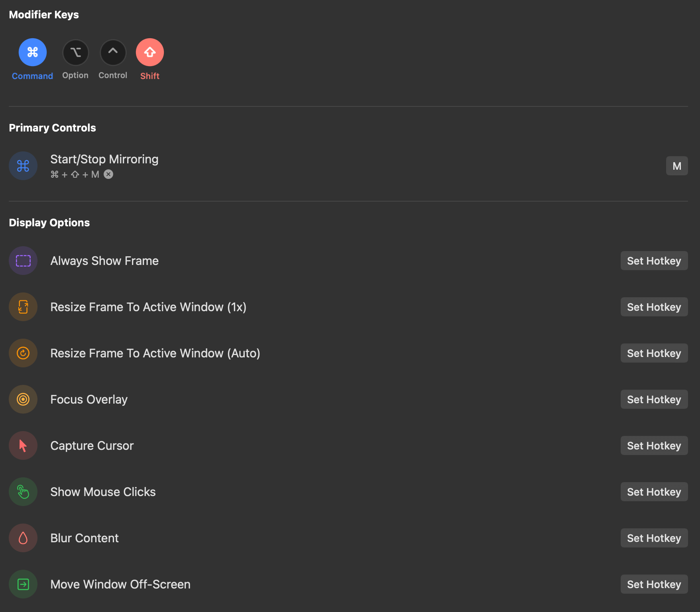Click the Blur Content droplet icon

click(23, 538)
